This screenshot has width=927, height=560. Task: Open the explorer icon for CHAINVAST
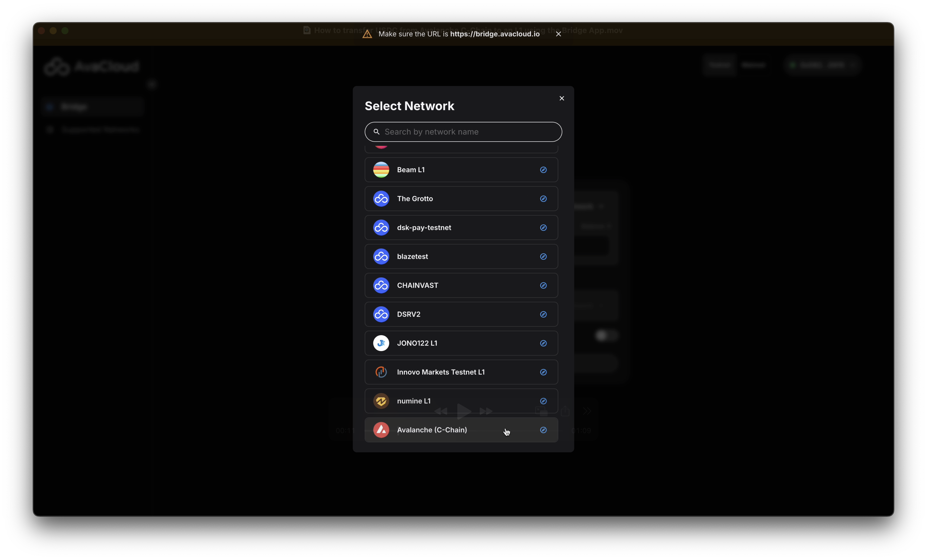coord(543,285)
